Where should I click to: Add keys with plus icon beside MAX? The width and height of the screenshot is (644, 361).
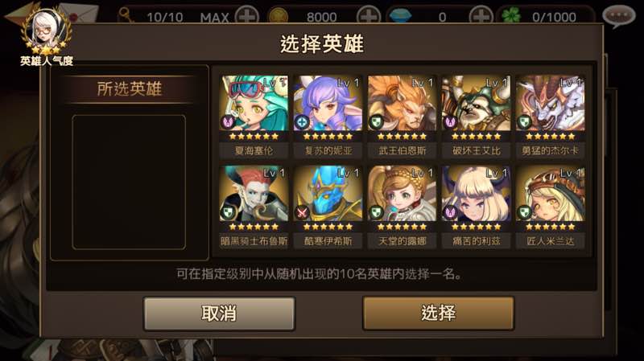click(x=247, y=16)
